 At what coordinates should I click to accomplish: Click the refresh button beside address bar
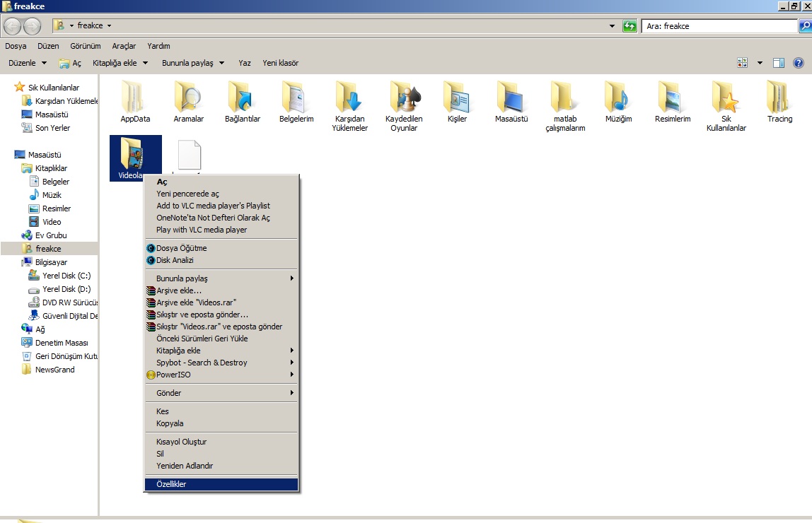pyautogui.click(x=630, y=26)
